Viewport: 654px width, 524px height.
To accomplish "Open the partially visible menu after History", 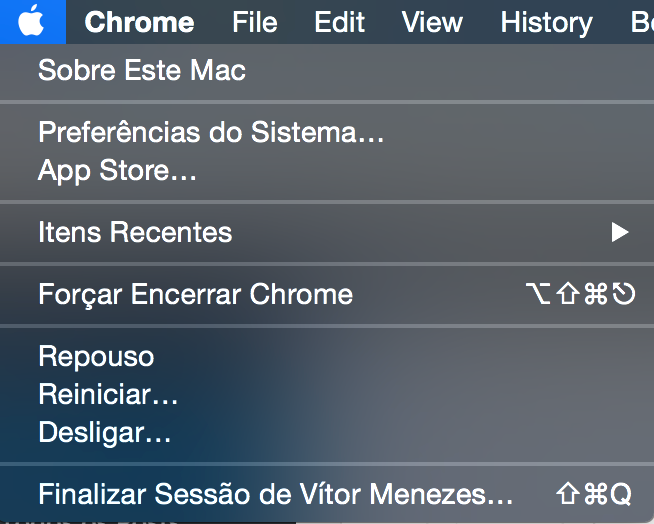I will coord(642,22).
